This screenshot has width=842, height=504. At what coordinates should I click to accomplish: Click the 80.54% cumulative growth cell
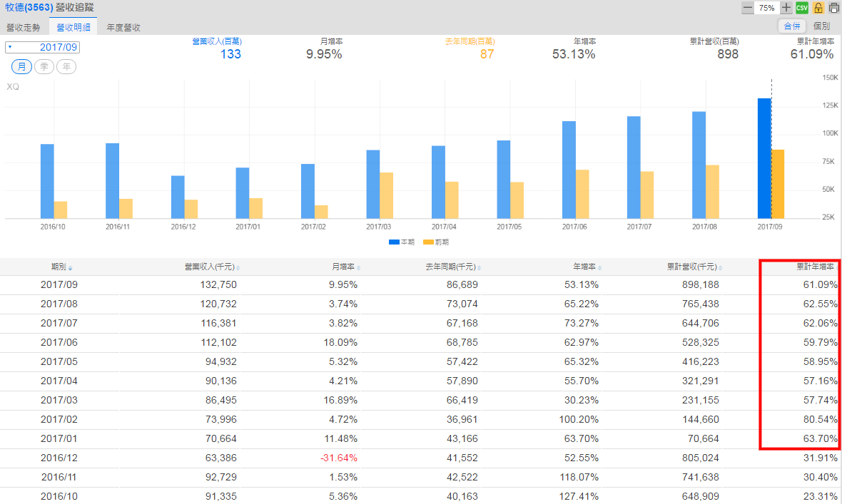point(820,420)
